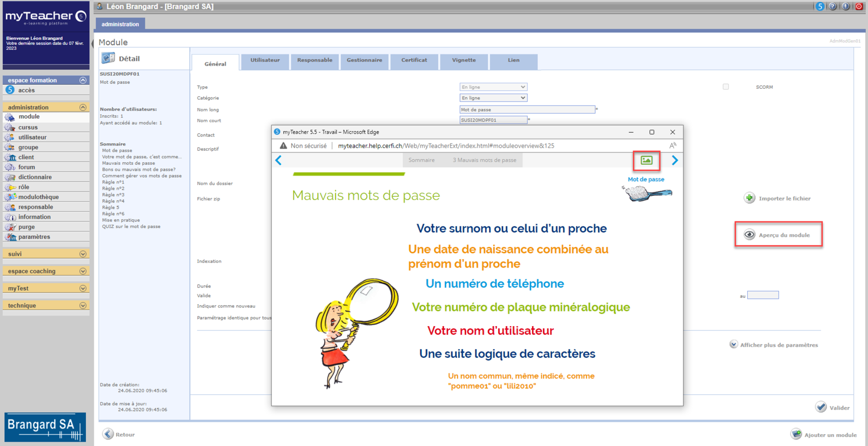Image resolution: width=868 pixels, height=446 pixels.
Task: Select utilisateur in administration menu
Action: [x=32, y=137]
